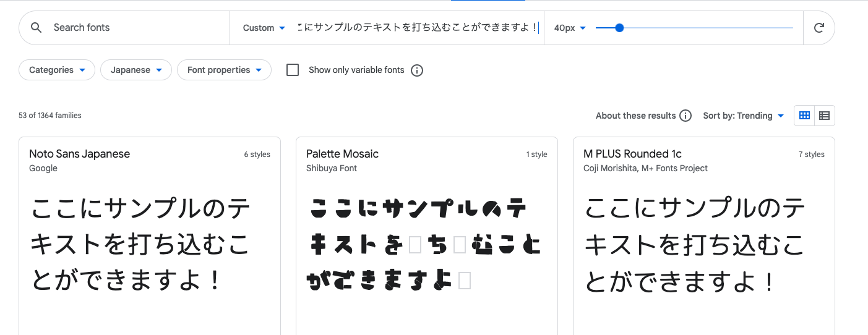Click info icon beside About these results

(x=685, y=116)
